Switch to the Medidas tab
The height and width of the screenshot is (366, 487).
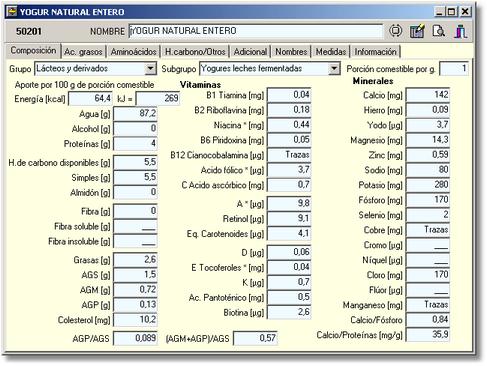coord(331,52)
